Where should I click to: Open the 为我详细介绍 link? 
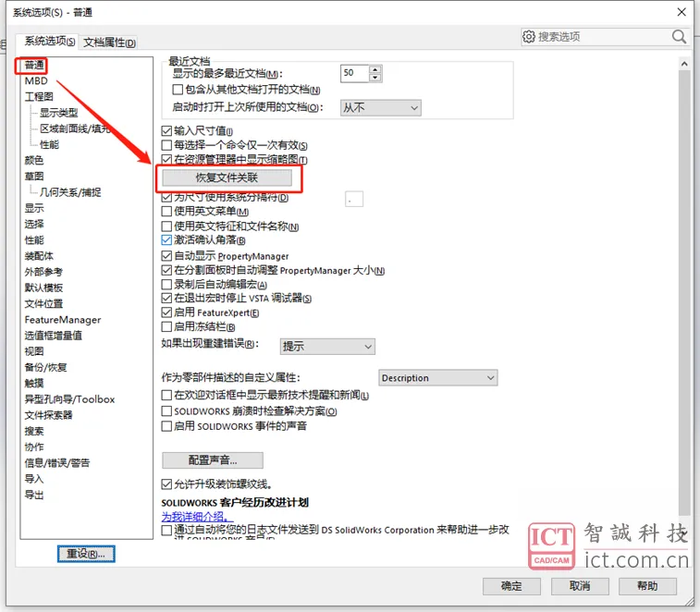(197, 517)
